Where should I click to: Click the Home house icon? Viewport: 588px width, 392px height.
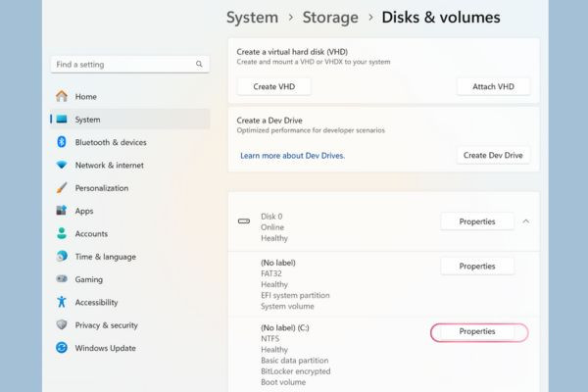coord(62,96)
